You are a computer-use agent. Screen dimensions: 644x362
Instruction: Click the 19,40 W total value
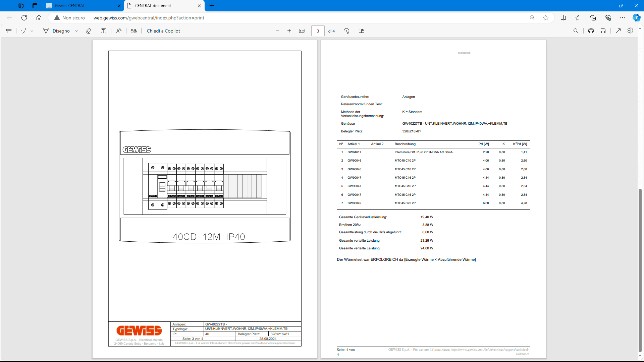point(427,217)
